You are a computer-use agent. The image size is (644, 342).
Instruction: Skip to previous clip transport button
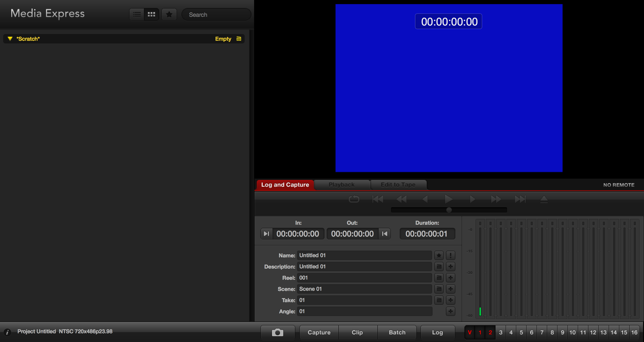click(378, 199)
